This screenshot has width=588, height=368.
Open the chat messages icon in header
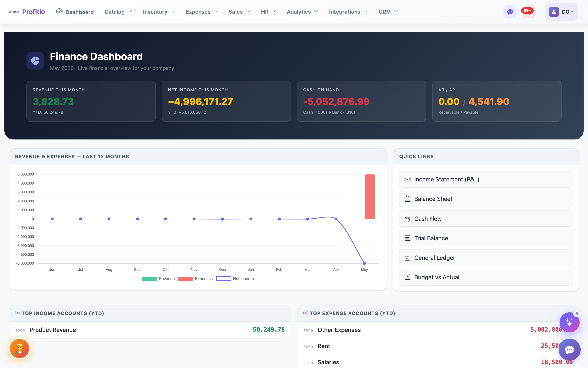[x=510, y=12]
